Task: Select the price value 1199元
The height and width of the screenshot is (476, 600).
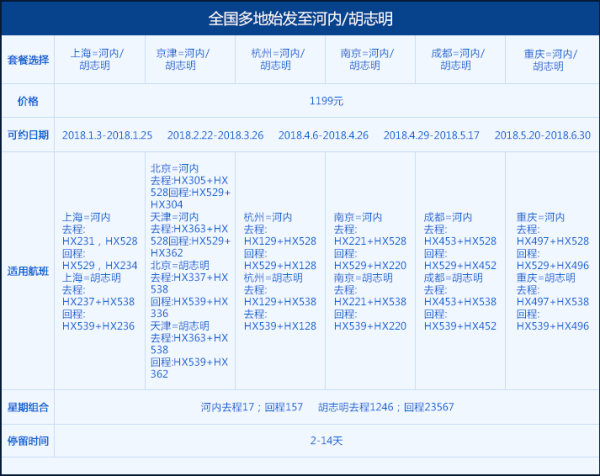Action: 326,101
